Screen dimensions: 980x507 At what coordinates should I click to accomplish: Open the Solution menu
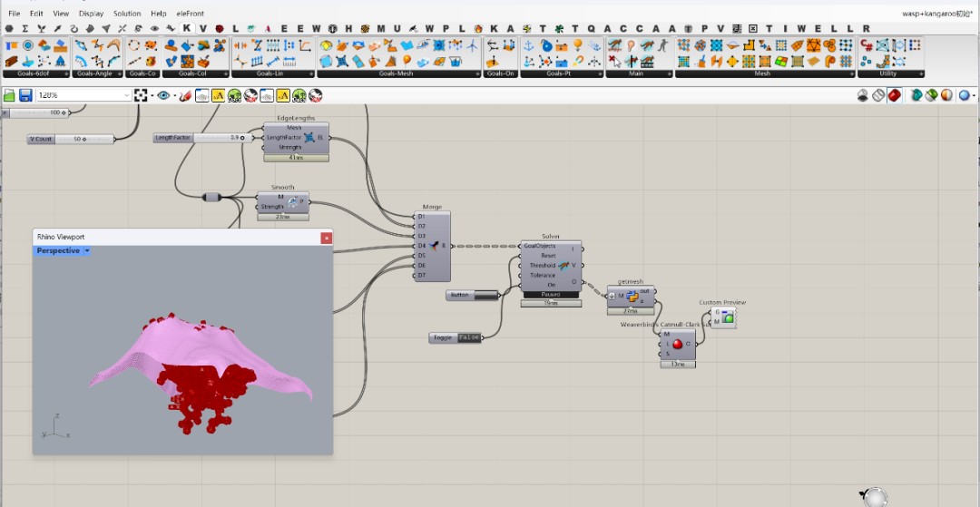(x=127, y=13)
